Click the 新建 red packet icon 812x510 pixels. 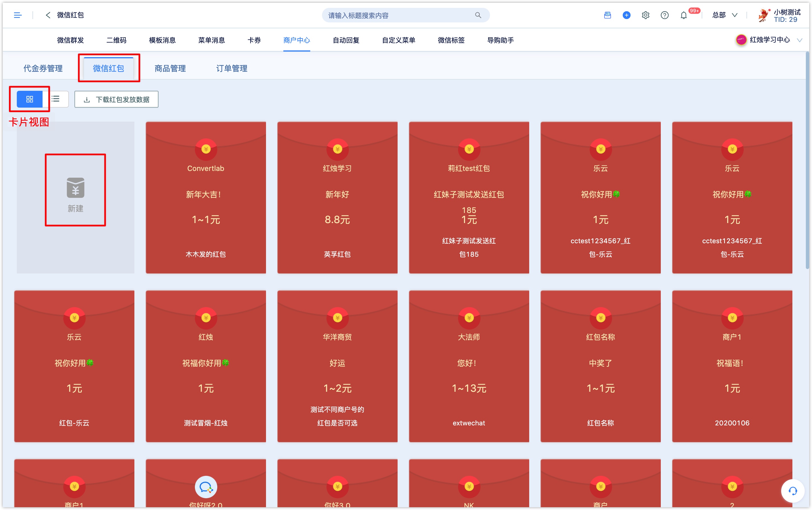(76, 187)
